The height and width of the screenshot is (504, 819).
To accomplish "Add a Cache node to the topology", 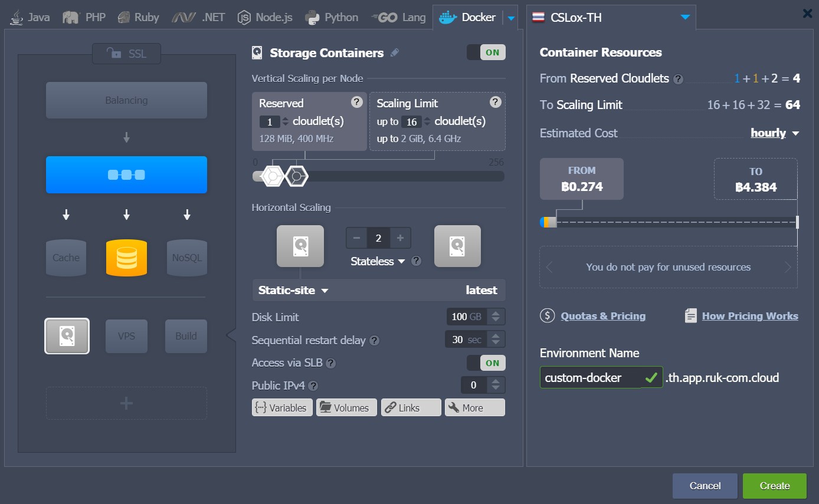I will [x=66, y=258].
